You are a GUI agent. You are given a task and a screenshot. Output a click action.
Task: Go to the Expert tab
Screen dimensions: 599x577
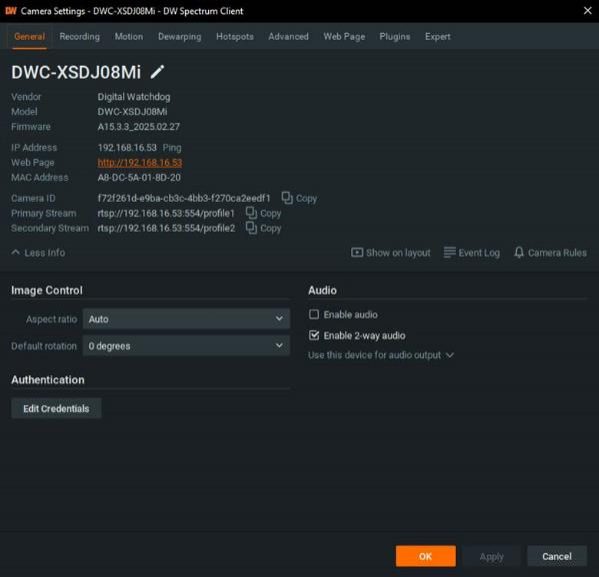point(437,36)
